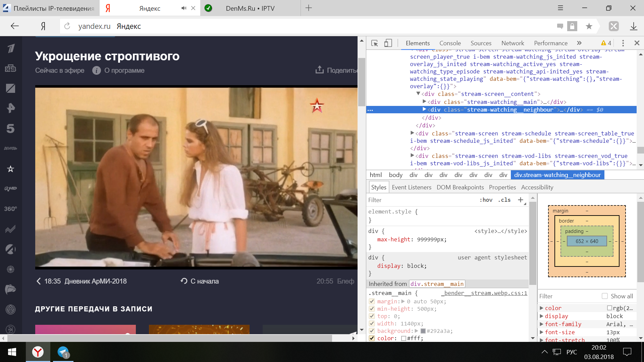Open the 360° channel in the sidebar
644x362 pixels.
(10, 209)
